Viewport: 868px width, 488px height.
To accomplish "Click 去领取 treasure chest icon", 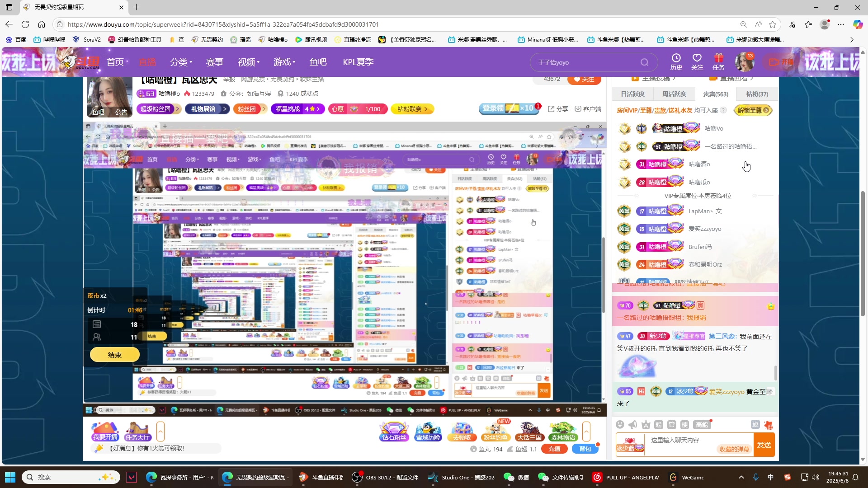I will pos(462,432).
